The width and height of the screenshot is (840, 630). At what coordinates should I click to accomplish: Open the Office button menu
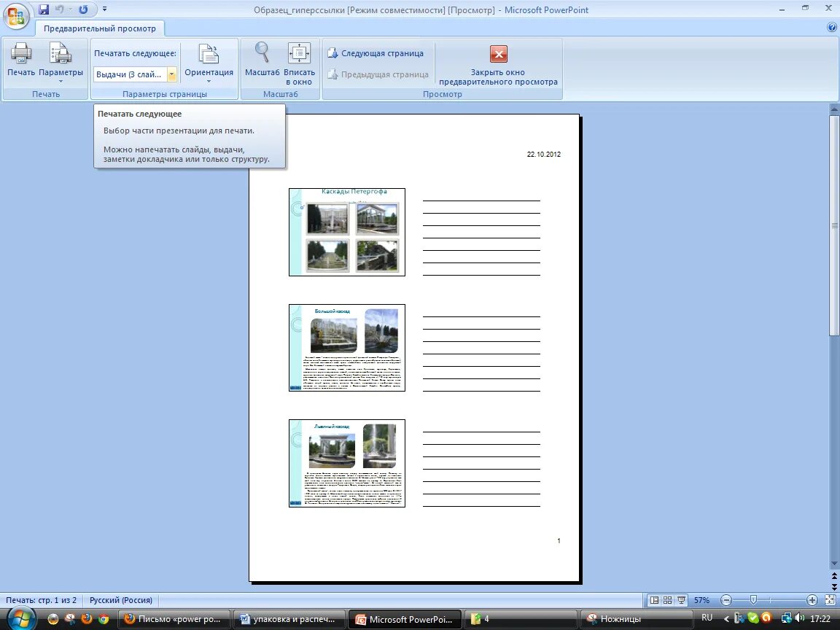[x=17, y=15]
